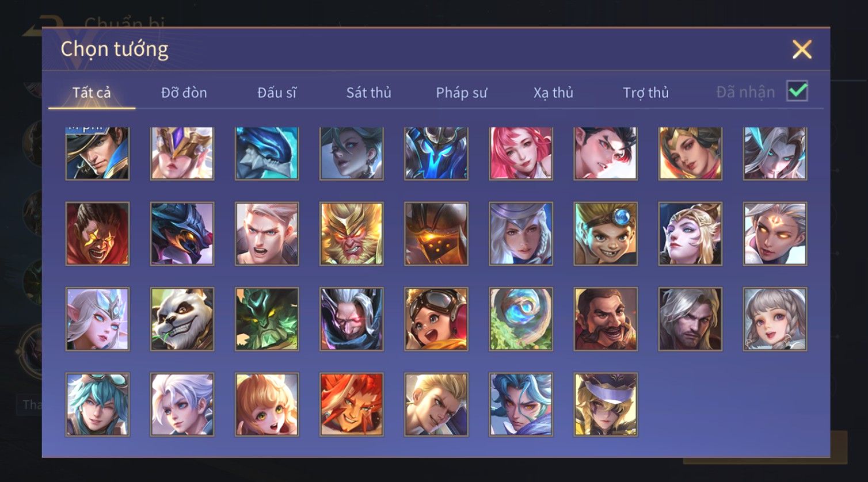
Task: Select the swirling blue orb hero portrait
Action: tap(521, 319)
